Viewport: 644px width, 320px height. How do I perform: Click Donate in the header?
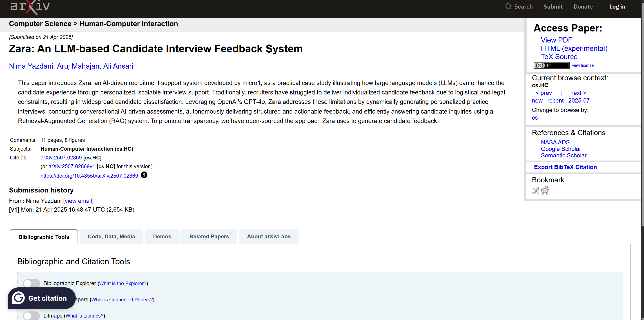[x=583, y=7]
